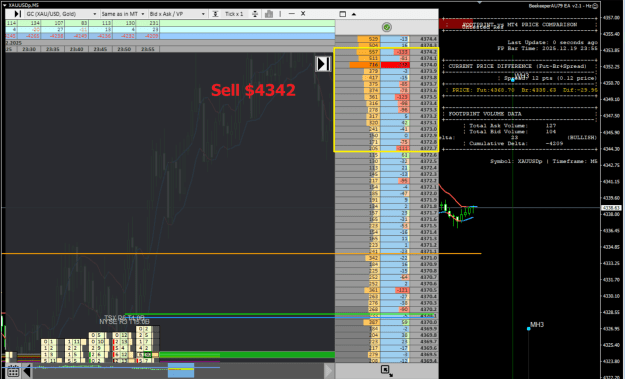This screenshot has width=625, height=379.
Task: Toggle the volume profile histogram icon
Action: point(269,14)
